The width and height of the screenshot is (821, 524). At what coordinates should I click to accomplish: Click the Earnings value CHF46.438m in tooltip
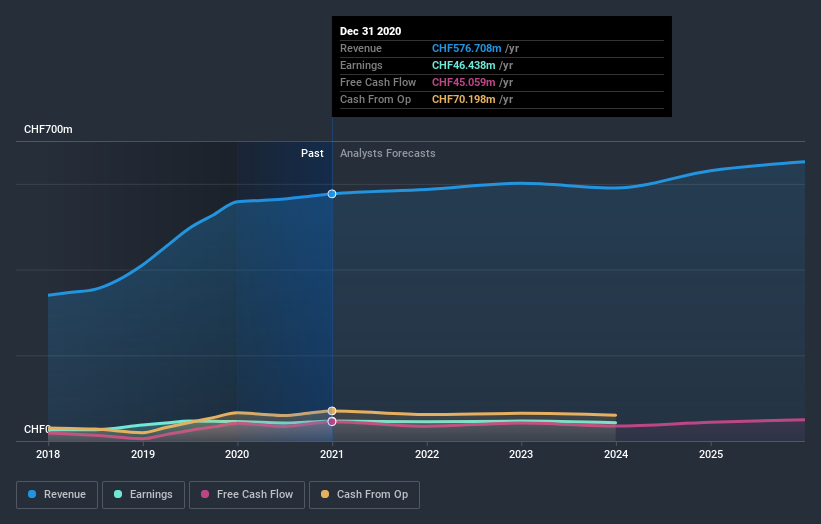tap(463, 65)
